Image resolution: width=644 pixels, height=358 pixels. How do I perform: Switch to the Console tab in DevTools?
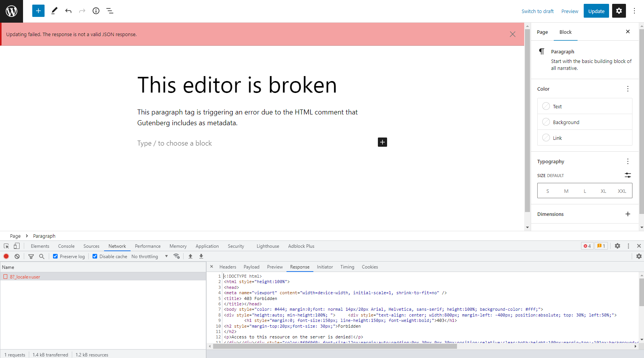pyautogui.click(x=66, y=246)
